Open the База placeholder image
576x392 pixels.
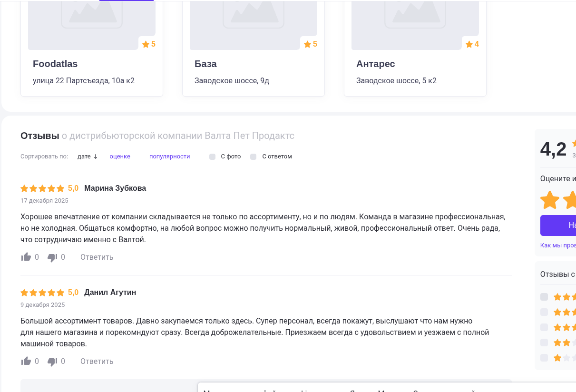(254, 25)
